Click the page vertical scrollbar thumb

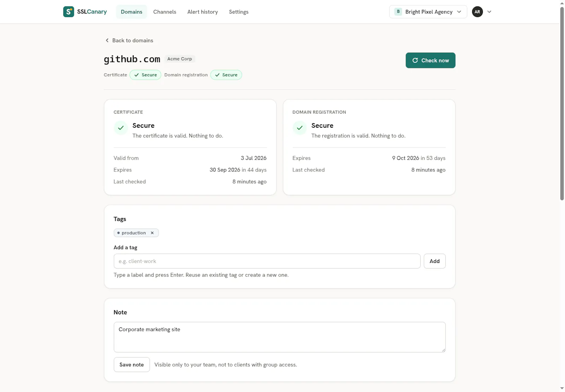pyautogui.click(x=562, y=103)
